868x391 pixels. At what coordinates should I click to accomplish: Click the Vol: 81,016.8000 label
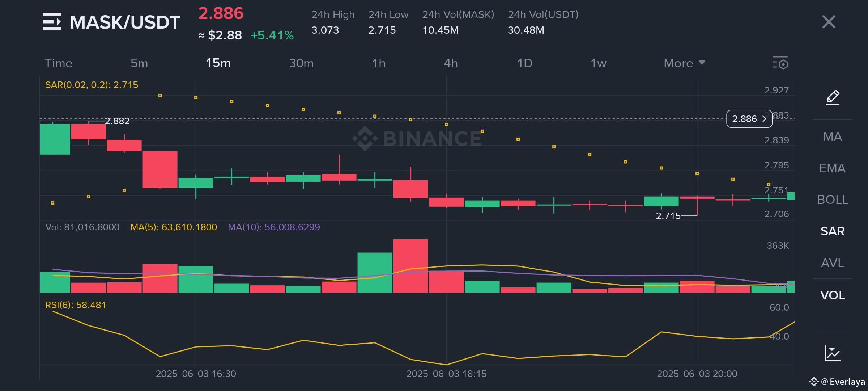click(x=82, y=227)
